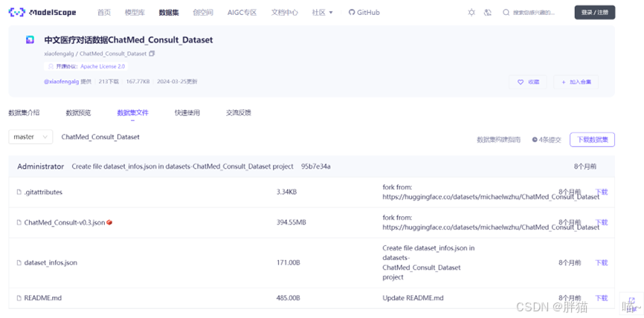Open 文档中心 in top navigation
The width and height of the screenshot is (644, 318).
point(285,13)
